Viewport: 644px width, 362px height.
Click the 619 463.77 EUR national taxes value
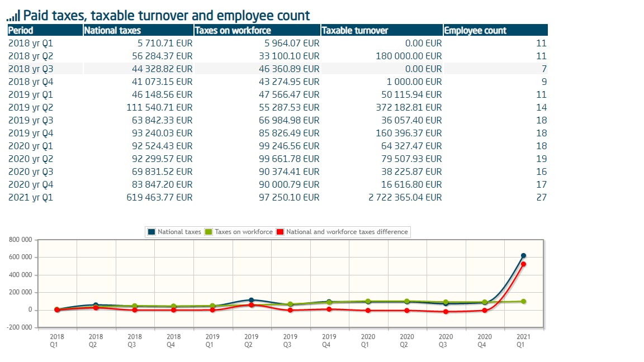coord(159,197)
